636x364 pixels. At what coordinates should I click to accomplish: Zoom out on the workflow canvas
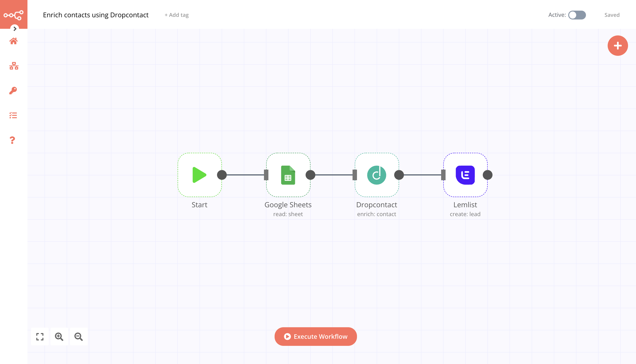coord(78,337)
